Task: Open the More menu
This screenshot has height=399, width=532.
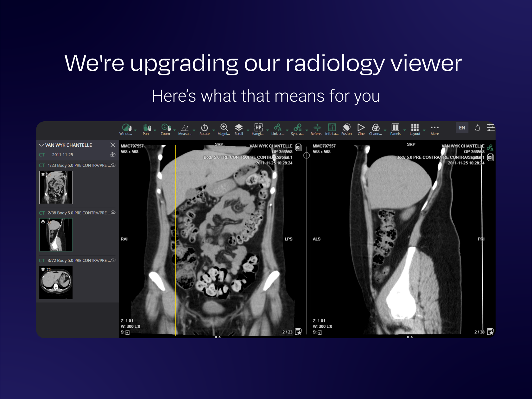Action: (x=434, y=128)
